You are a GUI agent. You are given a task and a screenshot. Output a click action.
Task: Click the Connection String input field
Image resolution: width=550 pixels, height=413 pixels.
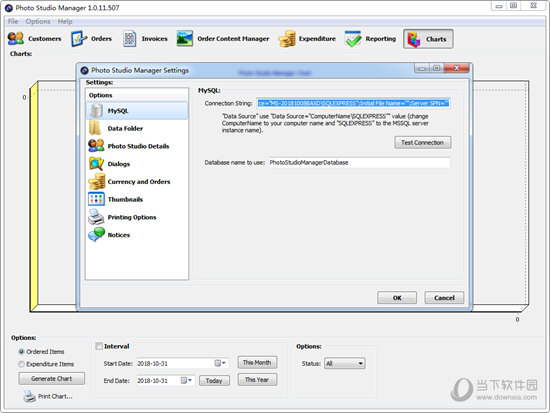pyautogui.click(x=353, y=103)
